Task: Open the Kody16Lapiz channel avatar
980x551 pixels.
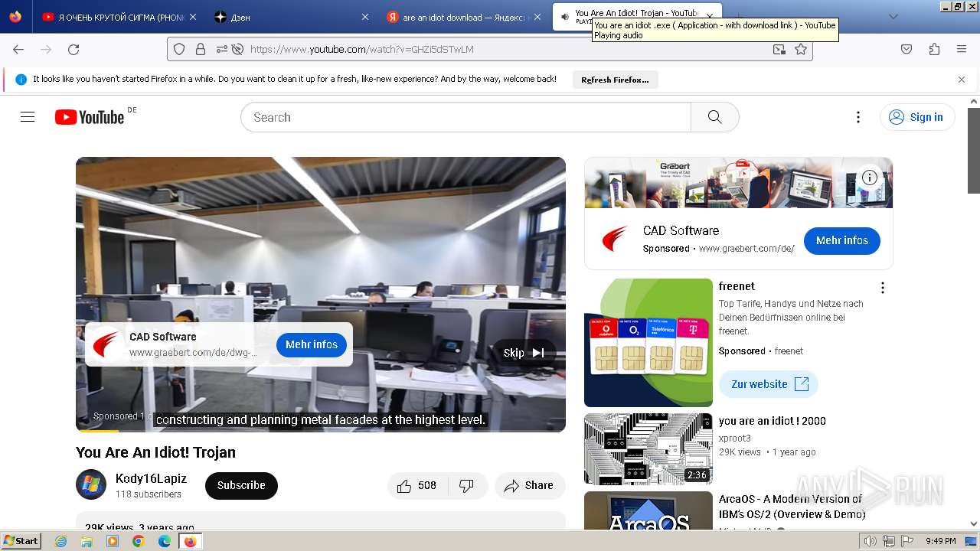Action: coord(91,484)
